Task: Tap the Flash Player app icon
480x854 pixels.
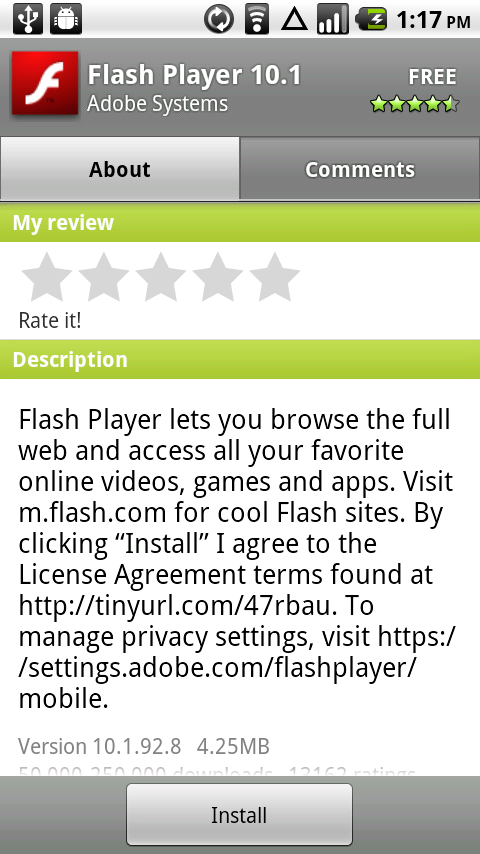Action: pos(45,84)
